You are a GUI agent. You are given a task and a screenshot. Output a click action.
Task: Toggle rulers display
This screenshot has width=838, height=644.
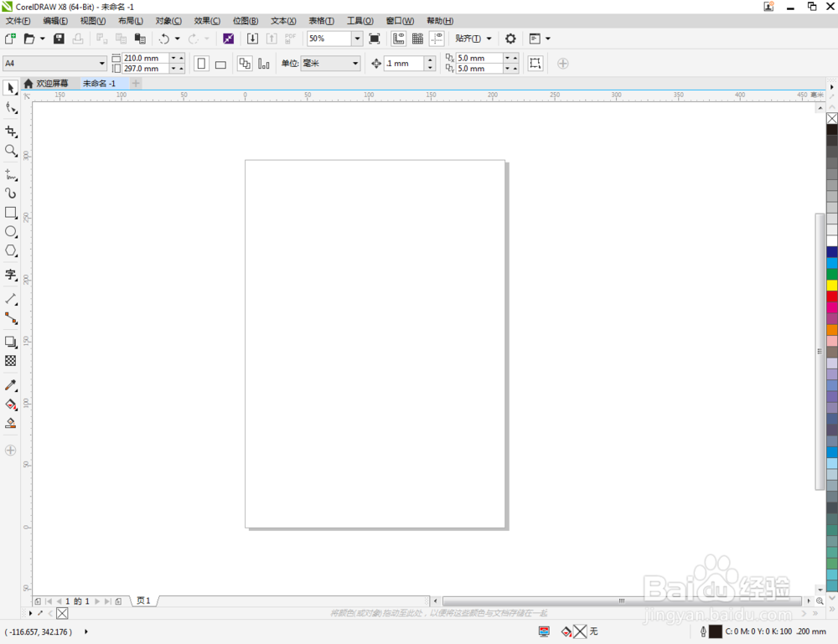[398, 39]
